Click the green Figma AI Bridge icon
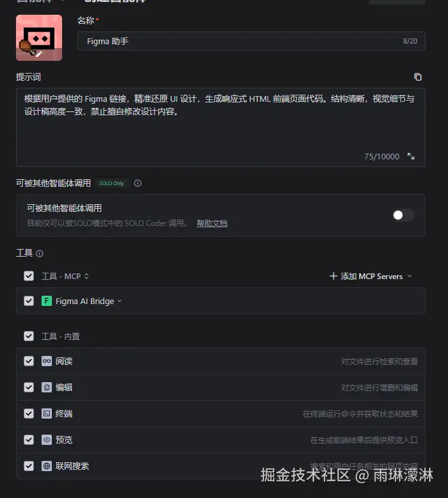 (x=47, y=301)
